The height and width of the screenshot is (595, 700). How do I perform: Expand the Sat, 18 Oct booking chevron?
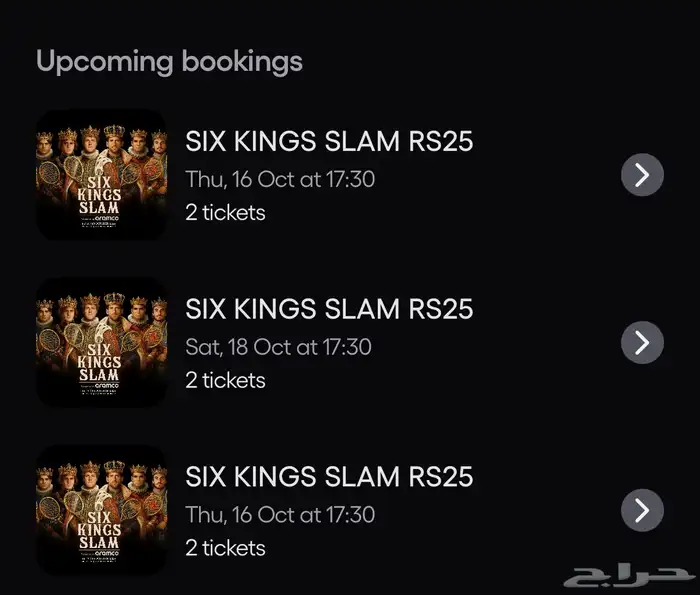click(642, 343)
